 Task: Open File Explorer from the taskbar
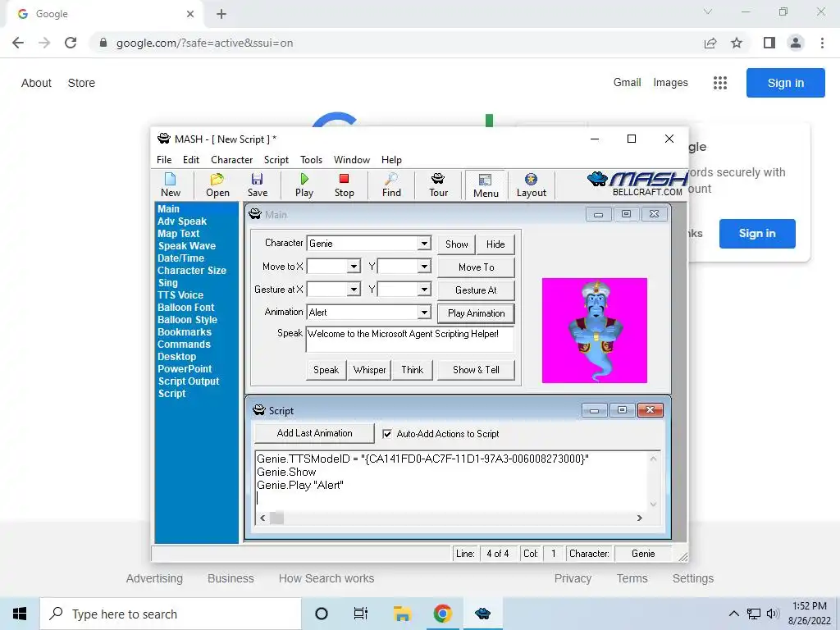point(402,614)
